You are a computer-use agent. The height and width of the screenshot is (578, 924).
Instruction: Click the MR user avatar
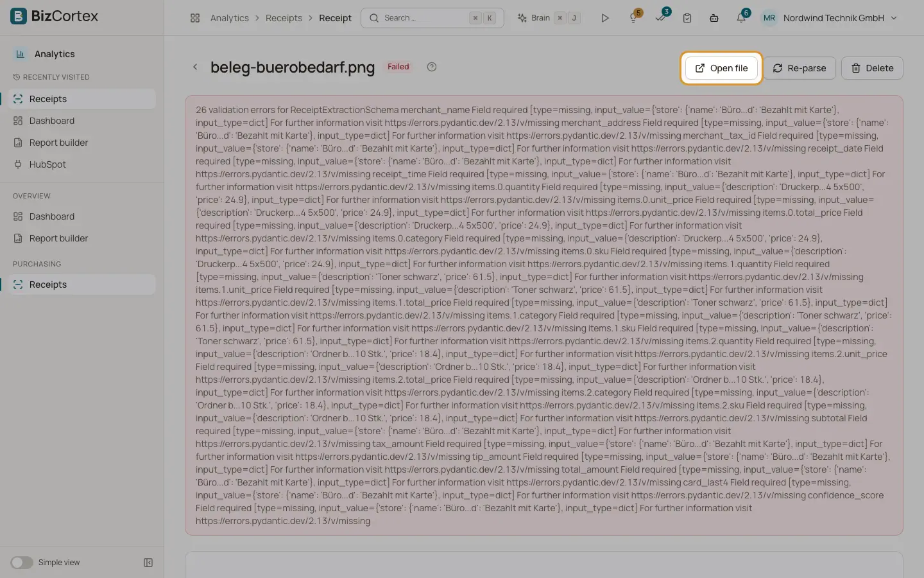click(x=769, y=18)
